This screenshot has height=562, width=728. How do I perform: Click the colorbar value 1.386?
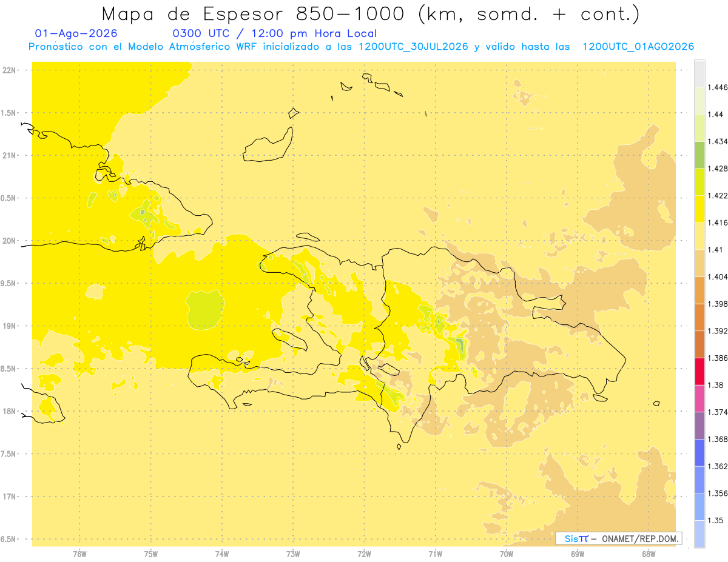(x=718, y=358)
